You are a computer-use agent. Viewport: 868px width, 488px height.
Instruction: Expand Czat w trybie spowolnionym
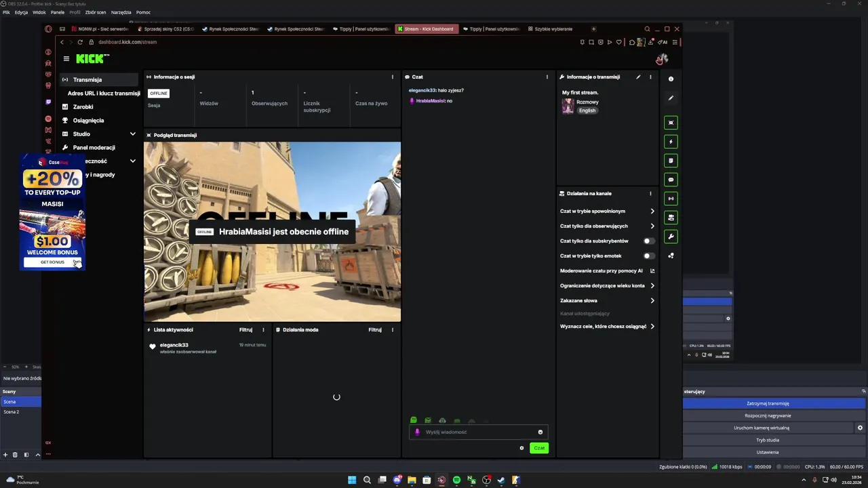(607, 211)
